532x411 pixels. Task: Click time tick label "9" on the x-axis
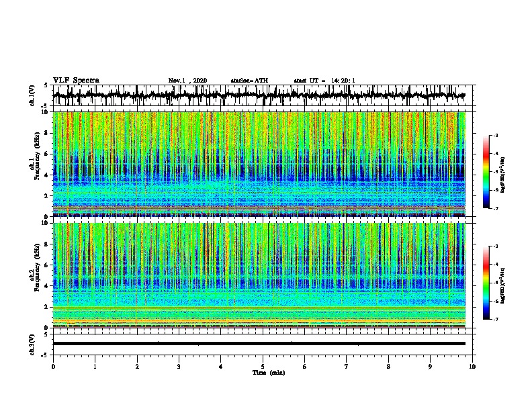430,367
